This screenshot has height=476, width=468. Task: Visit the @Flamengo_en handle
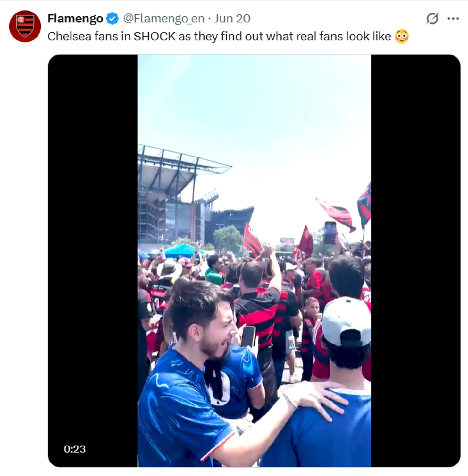(164, 19)
